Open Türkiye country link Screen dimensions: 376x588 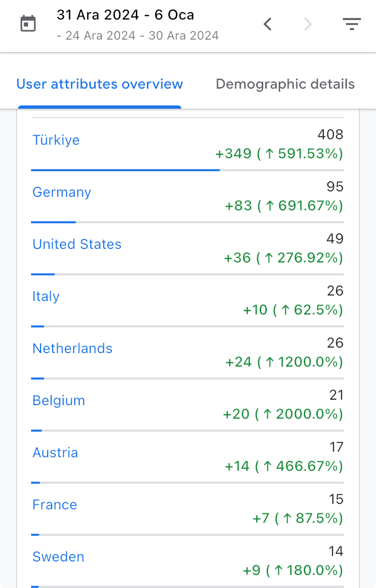pyautogui.click(x=56, y=140)
